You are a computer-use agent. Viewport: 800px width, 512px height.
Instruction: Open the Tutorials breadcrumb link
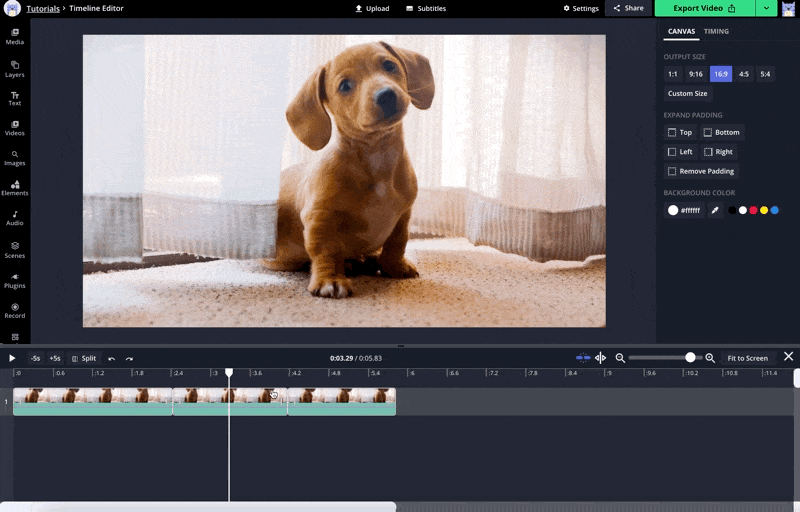pyautogui.click(x=42, y=8)
